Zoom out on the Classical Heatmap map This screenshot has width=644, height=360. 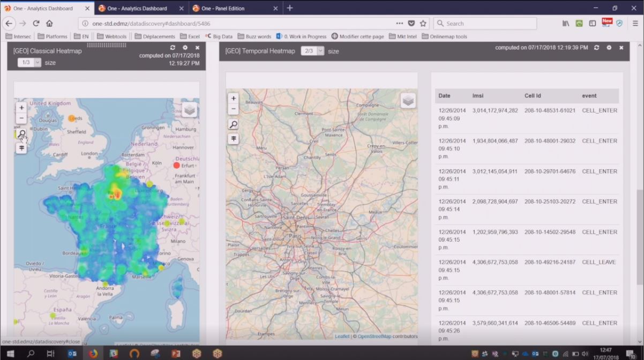tap(21, 118)
